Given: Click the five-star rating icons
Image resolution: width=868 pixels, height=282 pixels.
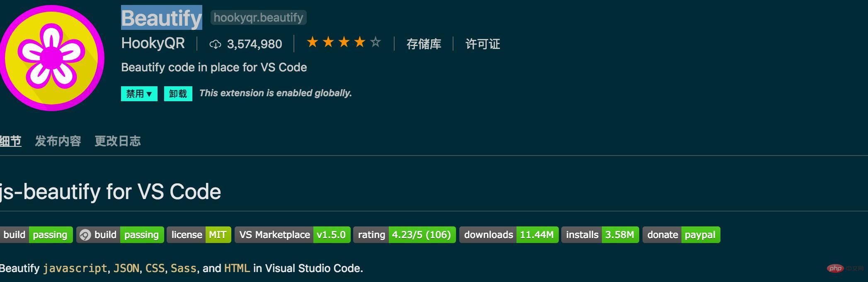Looking at the screenshot, I should tap(344, 42).
